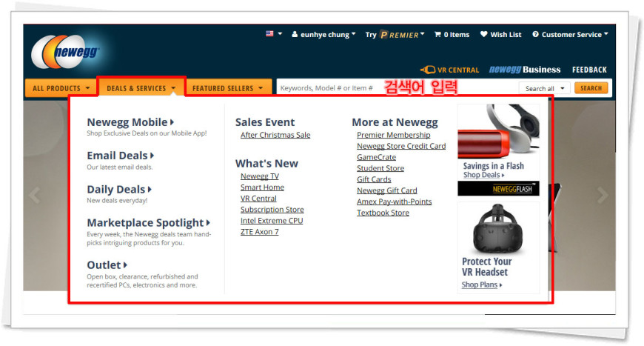
Task: Open the eunhye chung account menu
Action: point(323,35)
